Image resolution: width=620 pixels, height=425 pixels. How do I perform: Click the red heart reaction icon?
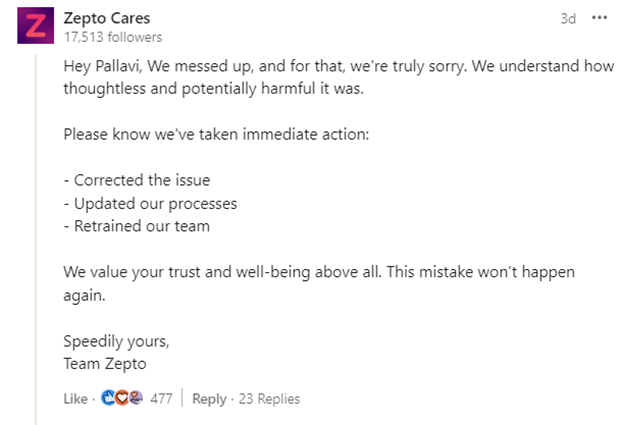point(121,399)
